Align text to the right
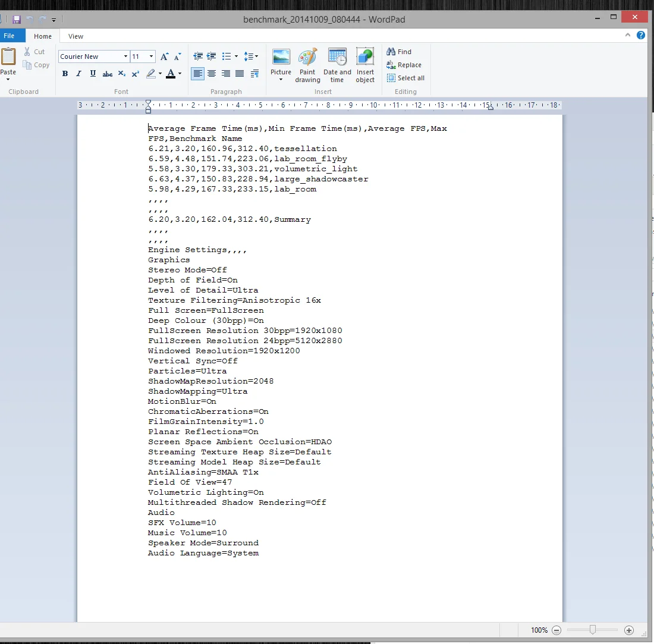 pos(226,74)
